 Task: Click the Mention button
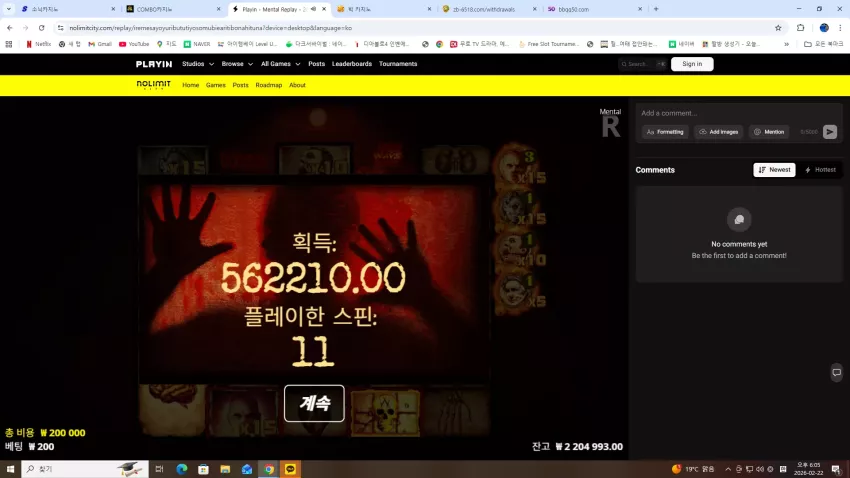point(769,132)
